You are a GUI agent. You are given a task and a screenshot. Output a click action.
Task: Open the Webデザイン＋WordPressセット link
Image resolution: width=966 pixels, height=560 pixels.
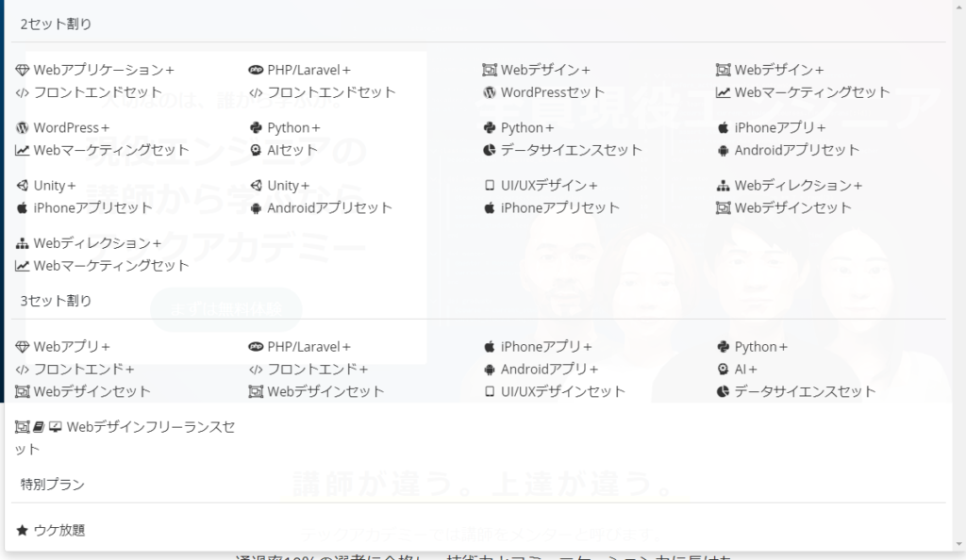point(544,81)
